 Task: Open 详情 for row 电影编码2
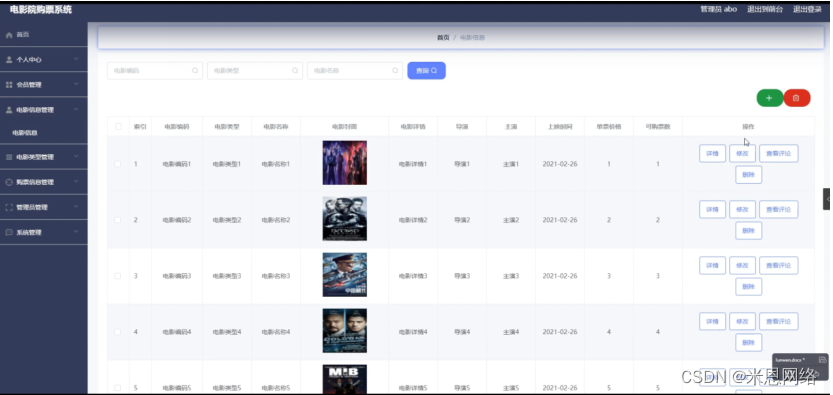click(712, 210)
